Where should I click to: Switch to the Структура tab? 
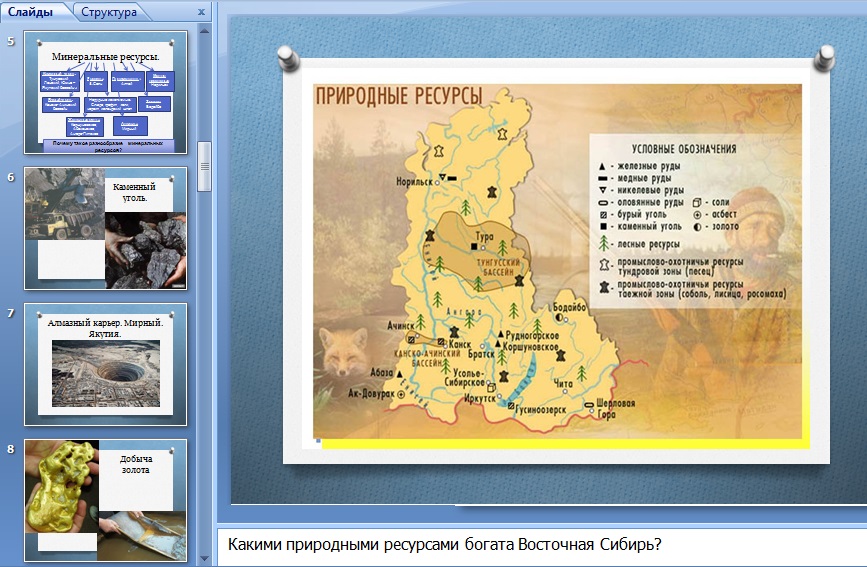(x=108, y=12)
